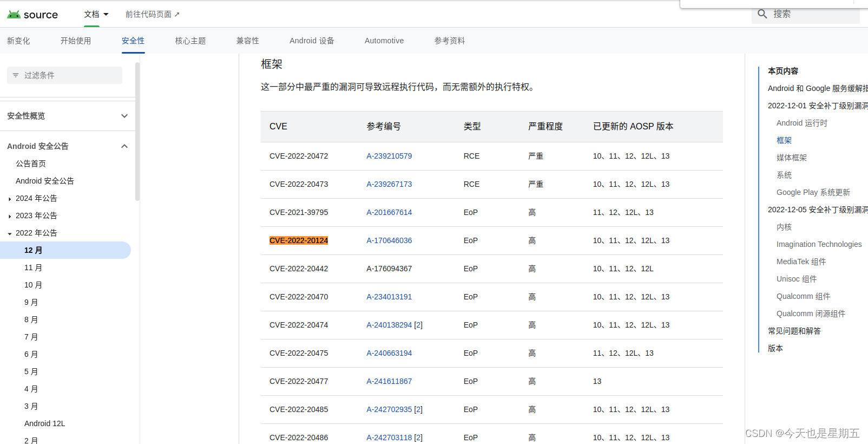Select the 4 月 bulletin
Screen dimensions: 868x444
[31, 389]
